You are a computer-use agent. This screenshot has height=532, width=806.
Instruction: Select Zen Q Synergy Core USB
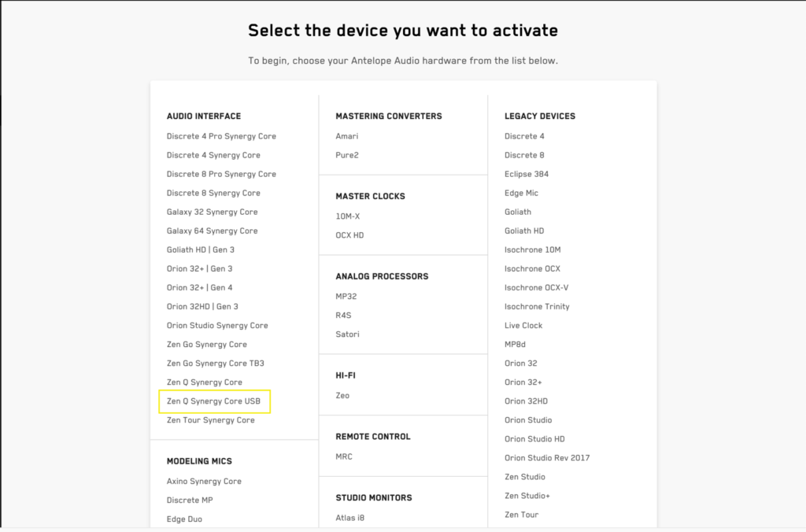coord(213,401)
